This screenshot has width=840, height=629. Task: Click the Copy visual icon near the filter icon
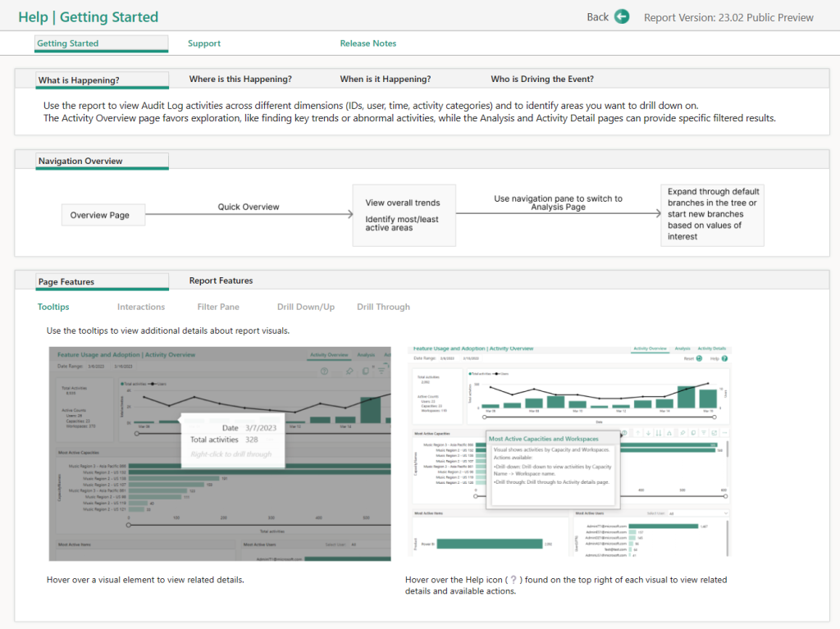coord(366,371)
